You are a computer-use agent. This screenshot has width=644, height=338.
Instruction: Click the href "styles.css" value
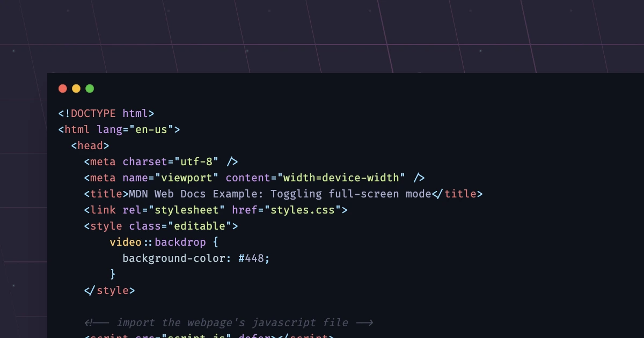303,210
